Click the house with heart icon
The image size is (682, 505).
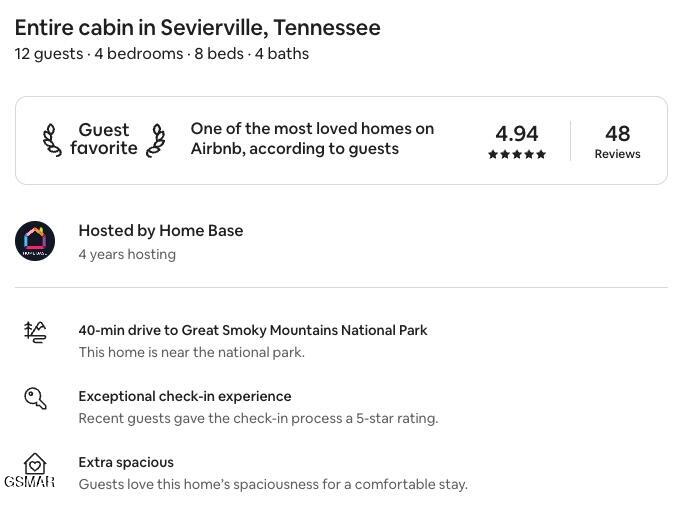(35, 463)
